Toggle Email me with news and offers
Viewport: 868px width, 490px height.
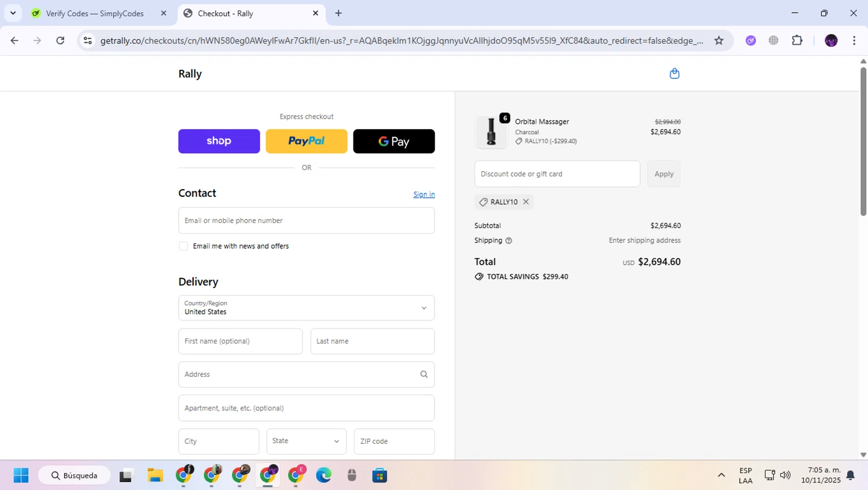pos(183,246)
